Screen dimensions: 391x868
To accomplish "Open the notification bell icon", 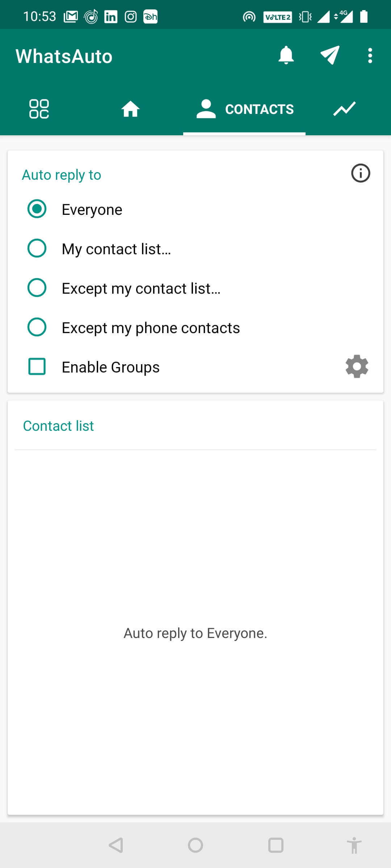I will (x=286, y=55).
